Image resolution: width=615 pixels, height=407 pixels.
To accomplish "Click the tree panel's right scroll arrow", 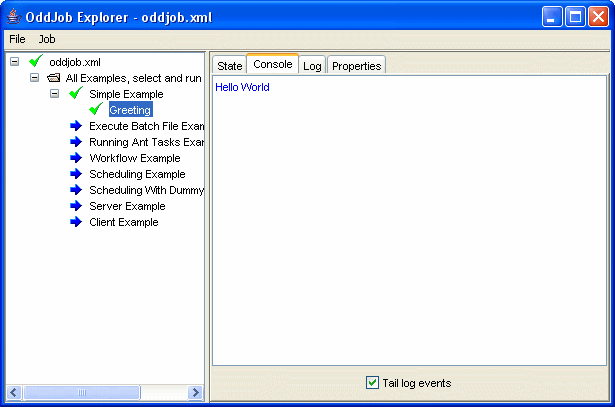I will [x=196, y=393].
